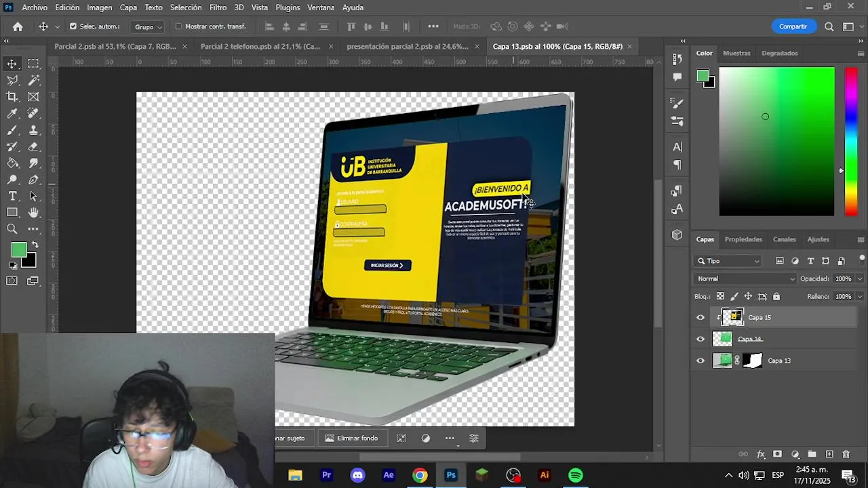Select the Rectangular Marquee tool

[x=33, y=64]
